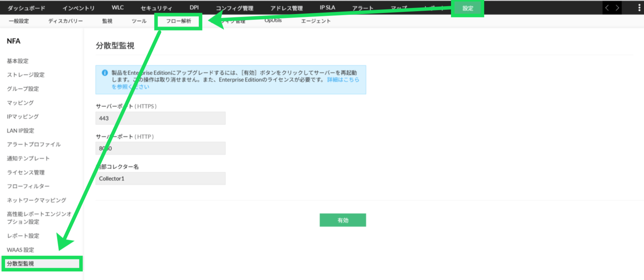Click the blue info icon in banner
Image resolution: width=644 pixels, height=280 pixels.
[105, 73]
